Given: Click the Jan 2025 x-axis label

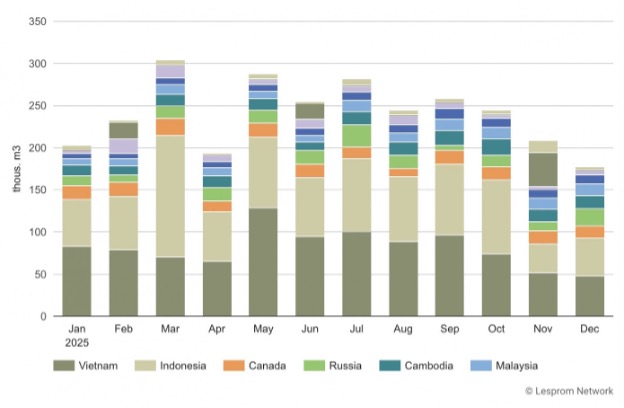Looking at the screenshot, I should (77, 334).
